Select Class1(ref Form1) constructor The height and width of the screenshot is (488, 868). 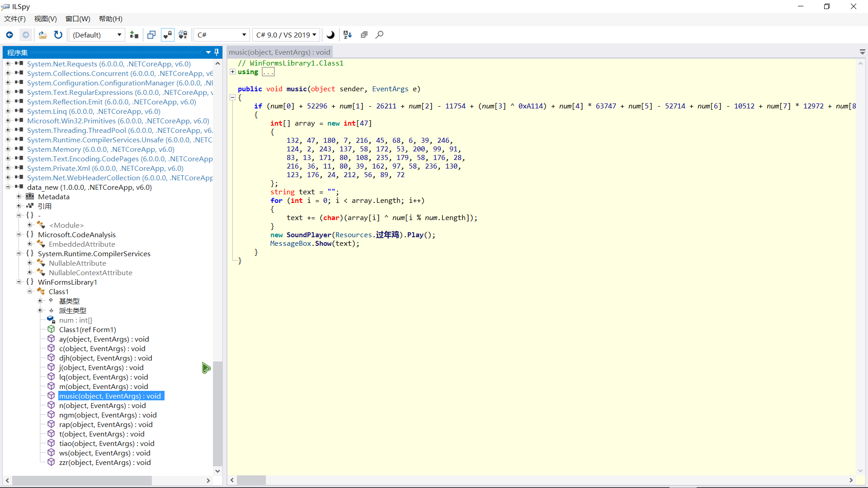click(87, 329)
